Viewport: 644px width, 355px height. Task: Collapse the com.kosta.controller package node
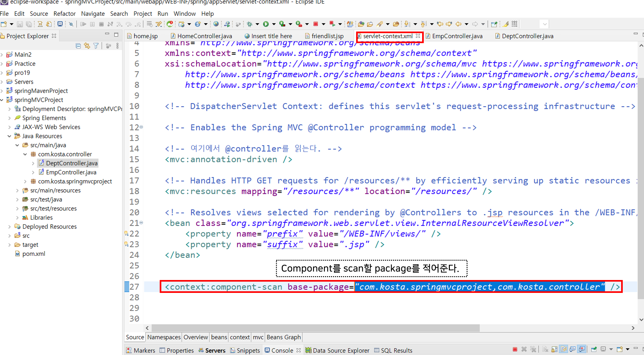pos(25,154)
